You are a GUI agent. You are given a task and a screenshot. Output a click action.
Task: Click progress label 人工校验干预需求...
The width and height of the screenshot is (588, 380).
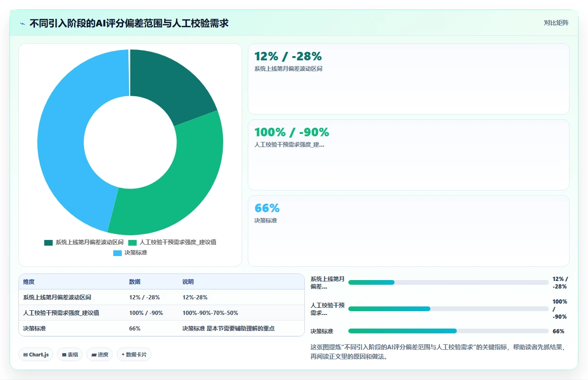coord(328,309)
